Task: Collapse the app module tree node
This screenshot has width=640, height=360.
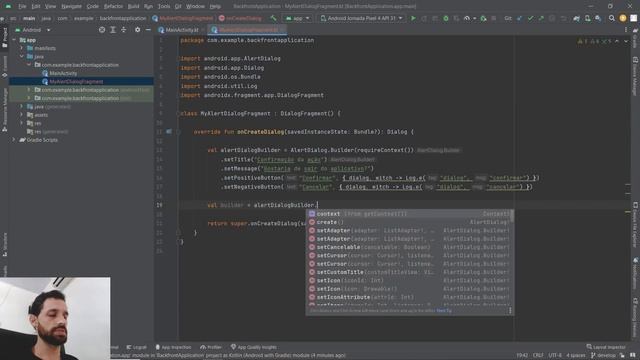Action: click(x=14, y=40)
